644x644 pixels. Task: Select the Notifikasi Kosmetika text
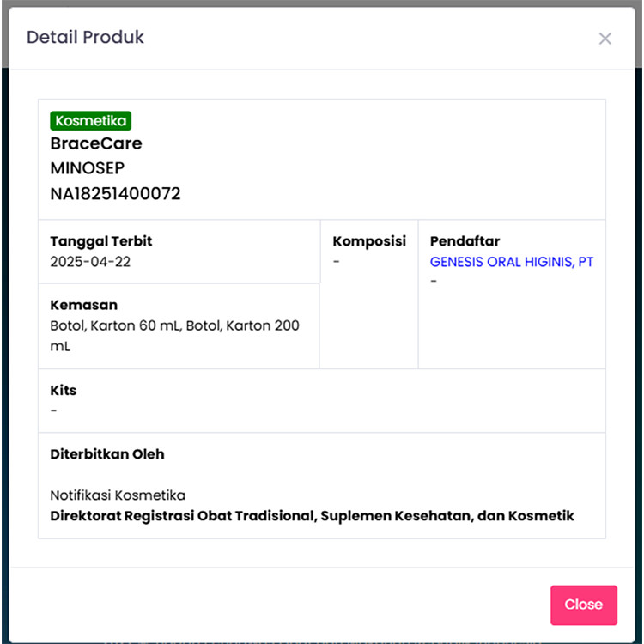click(118, 495)
